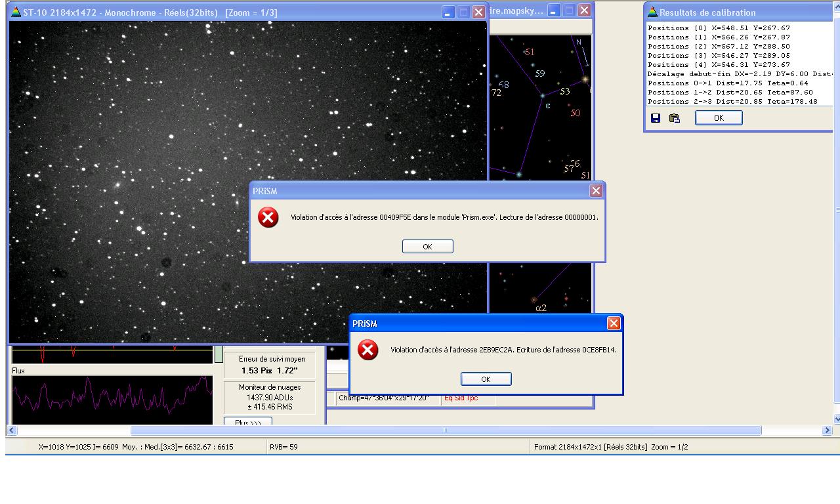
Task: Expand more options with Plus >>> button
Action: (248, 422)
